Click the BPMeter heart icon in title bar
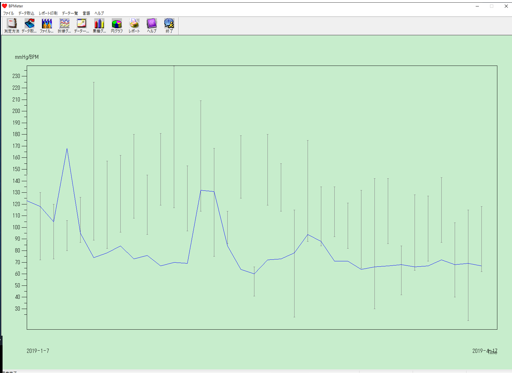 [4, 6]
